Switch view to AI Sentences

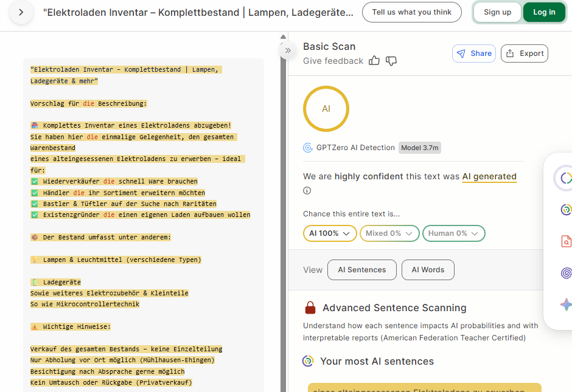coord(361,270)
